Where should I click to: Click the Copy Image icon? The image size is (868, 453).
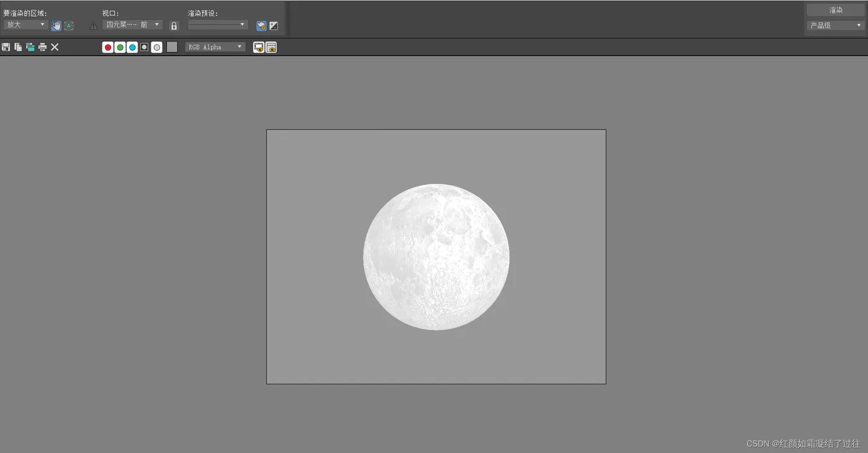(18, 47)
